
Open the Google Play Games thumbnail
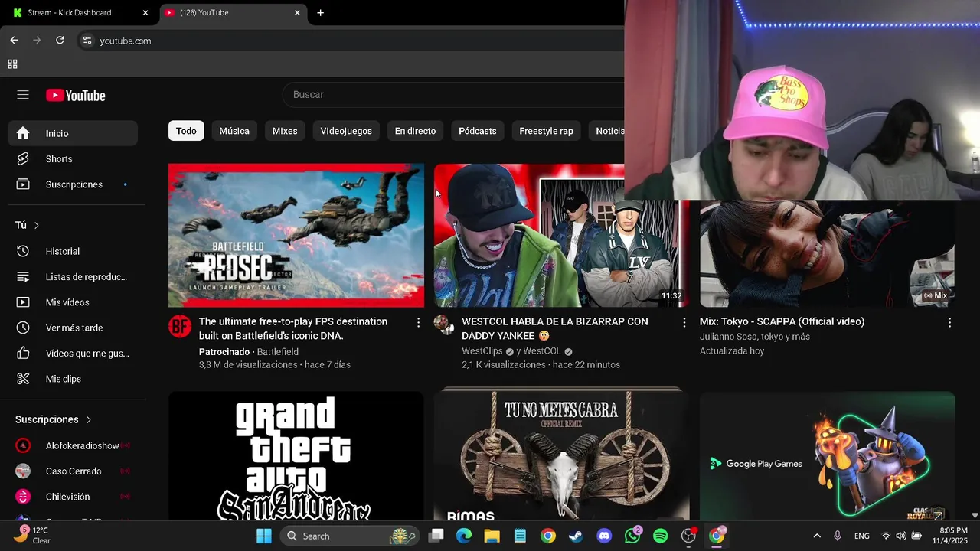(827, 456)
